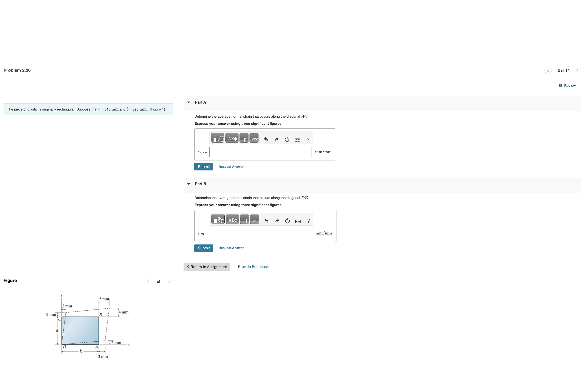The width and height of the screenshot is (588, 367).
Task: Click next figure arrow in Figure panel
Action: [169, 281]
